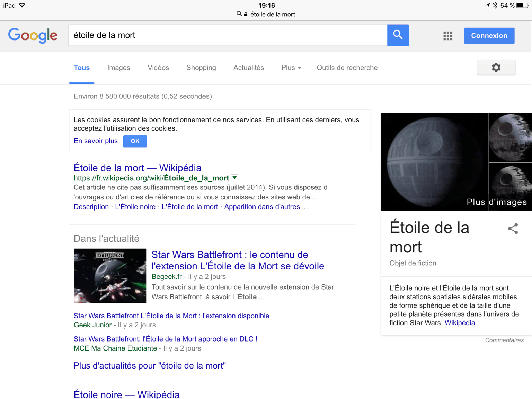
Task: Open the Google apps grid
Action: coord(447,36)
